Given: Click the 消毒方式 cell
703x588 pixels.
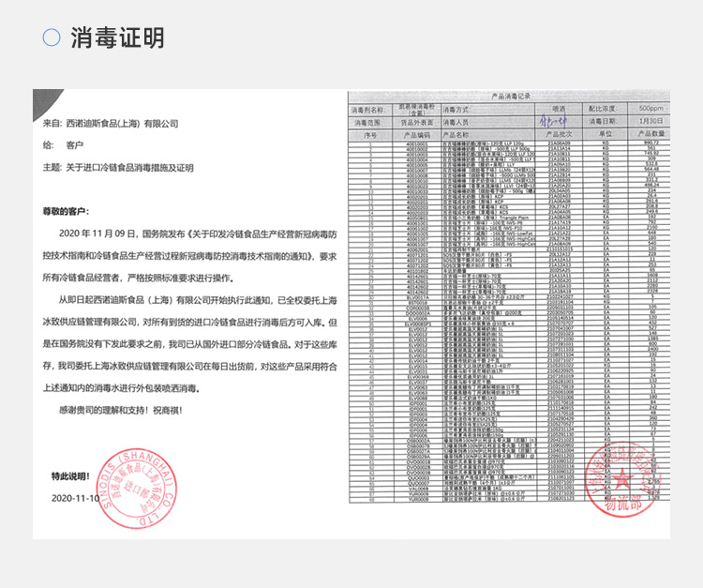Looking at the screenshot, I should click(x=487, y=110).
